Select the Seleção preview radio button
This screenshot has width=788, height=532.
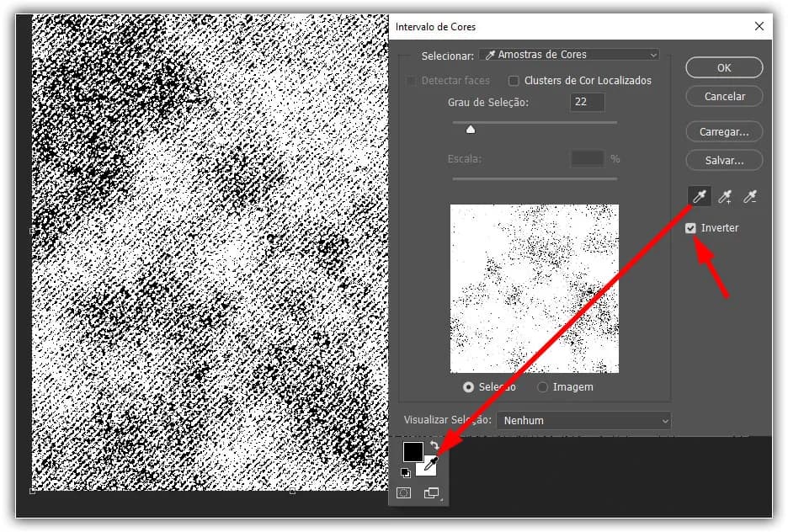[469, 387]
